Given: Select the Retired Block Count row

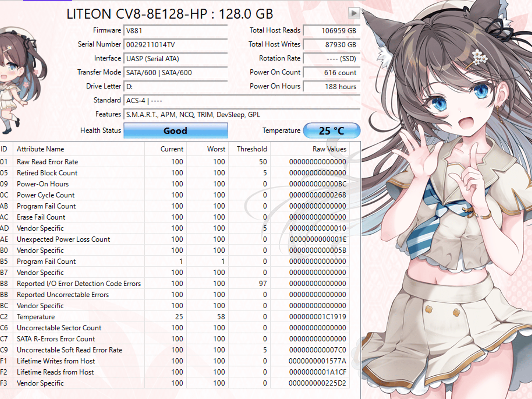Looking at the screenshot, I should coord(175,173).
